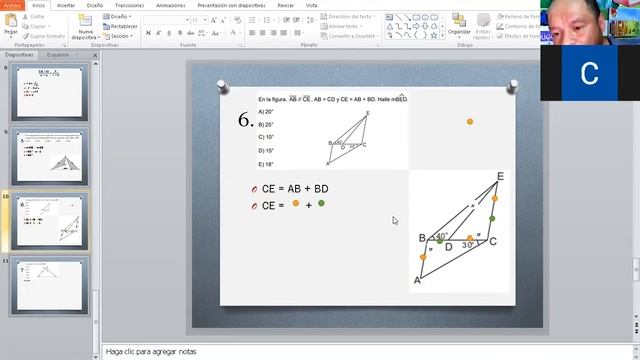Select the five-point star shape

(434, 36)
